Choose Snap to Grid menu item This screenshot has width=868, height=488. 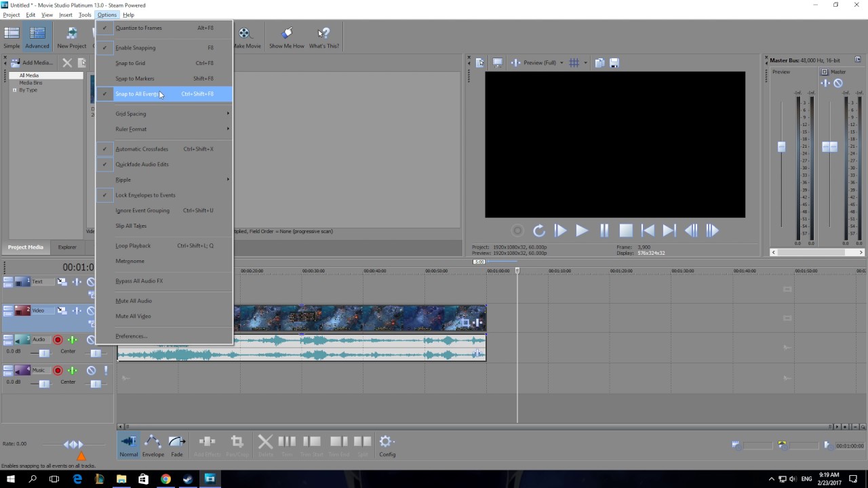click(164, 63)
